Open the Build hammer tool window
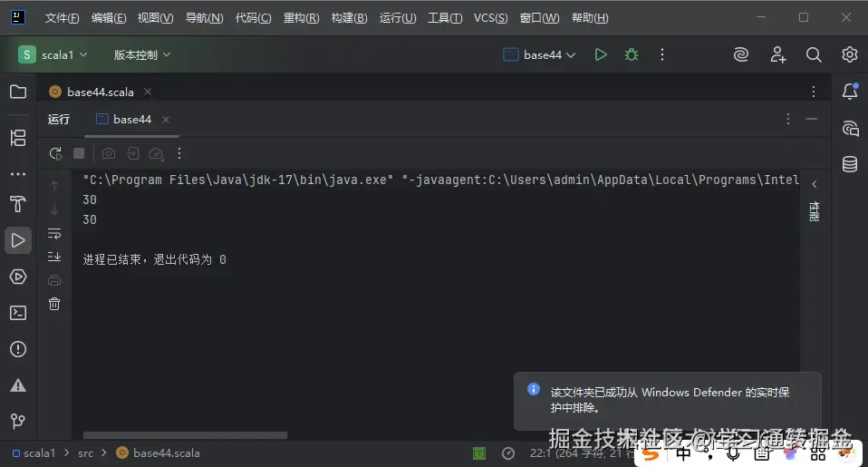Viewport: 868px width, 467px height. coord(18,204)
